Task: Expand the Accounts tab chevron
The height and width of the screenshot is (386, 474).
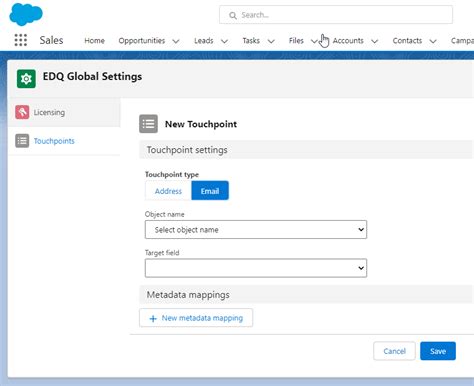Action: (375, 41)
